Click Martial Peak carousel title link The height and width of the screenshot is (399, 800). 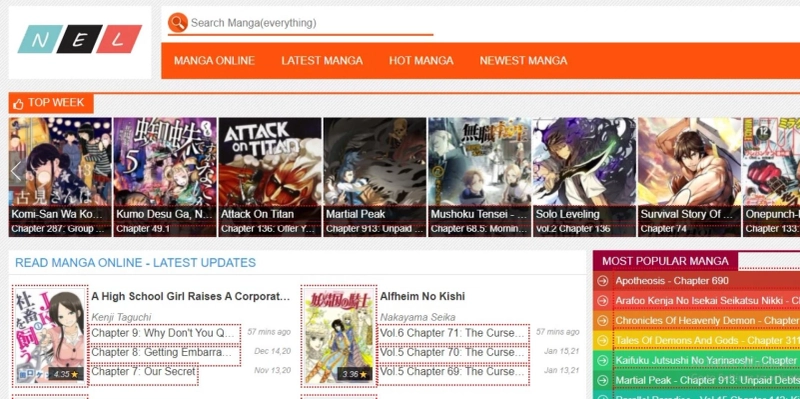pos(356,214)
